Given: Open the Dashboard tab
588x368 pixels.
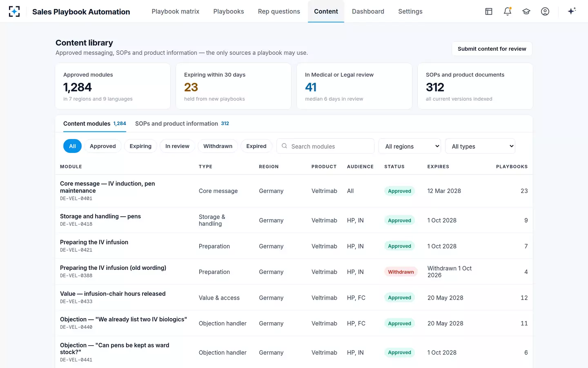Looking at the screenshot, I should [x=368, y=11].
